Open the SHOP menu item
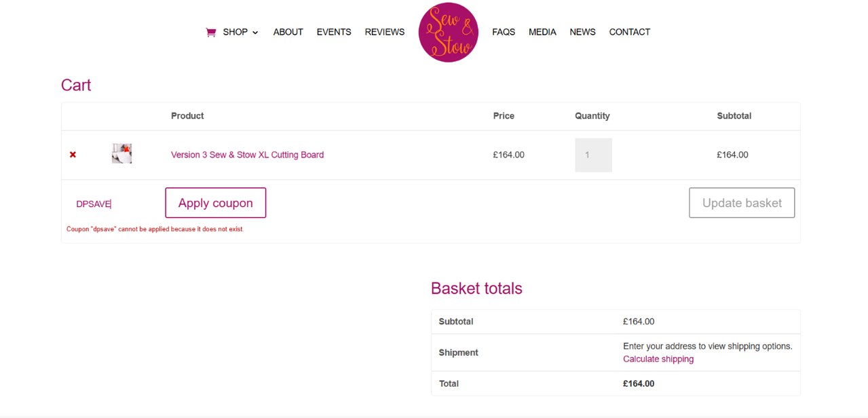 pyautogui.click(x=235, y=32)
